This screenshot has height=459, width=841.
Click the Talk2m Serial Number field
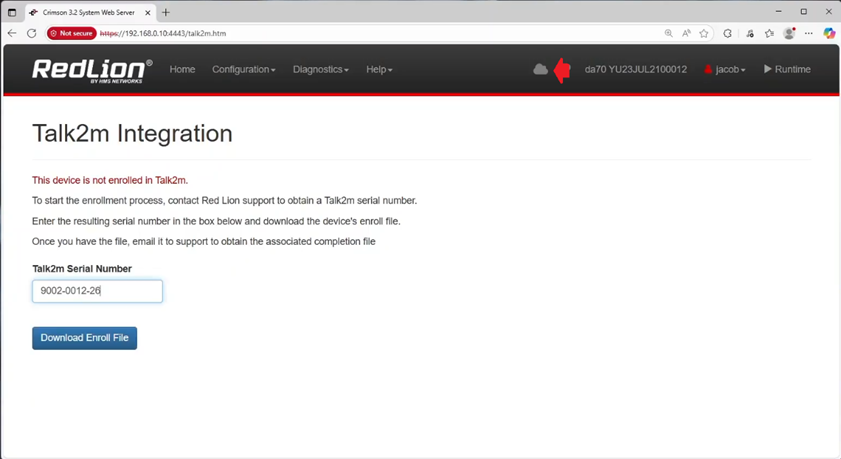(97, 291)
